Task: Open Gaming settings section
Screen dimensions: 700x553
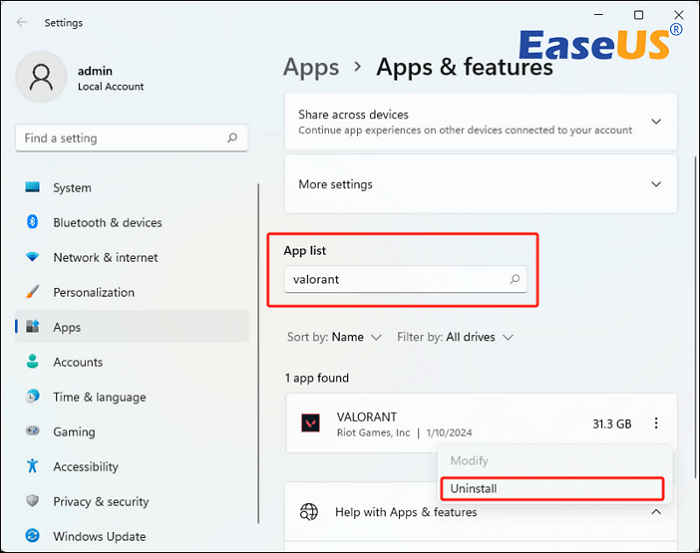Action: [x=74, y=432]
